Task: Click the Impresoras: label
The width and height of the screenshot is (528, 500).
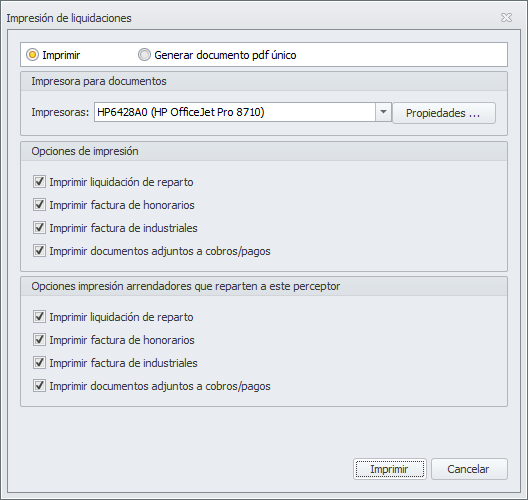Action: coord(60,112)
